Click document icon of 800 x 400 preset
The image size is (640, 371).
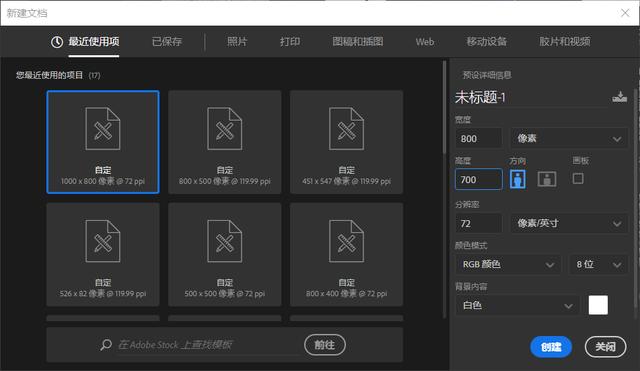pyautogui.click(x=347, y=241)
